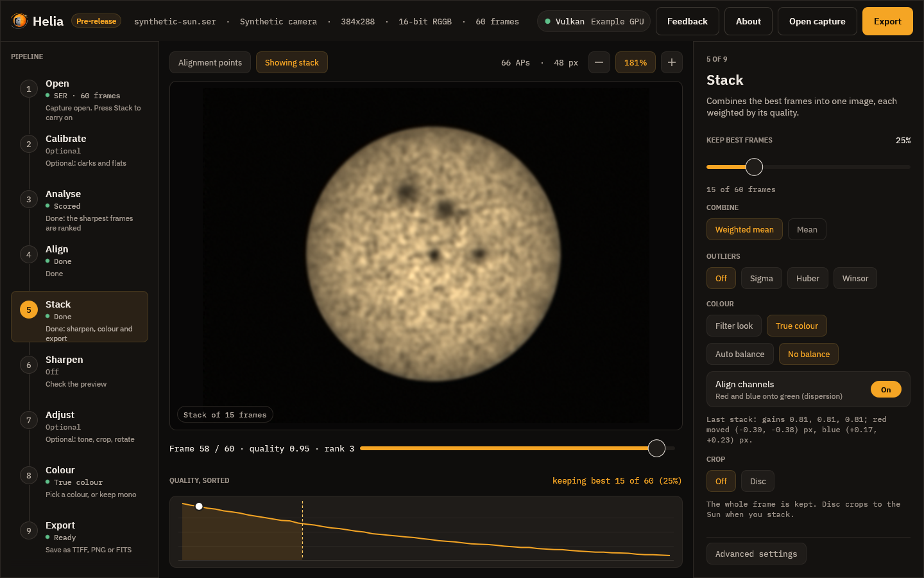The image size is (924, 578).
Task: Select step 2 Calibrate circle icon
Action: (x=28, y=144)
